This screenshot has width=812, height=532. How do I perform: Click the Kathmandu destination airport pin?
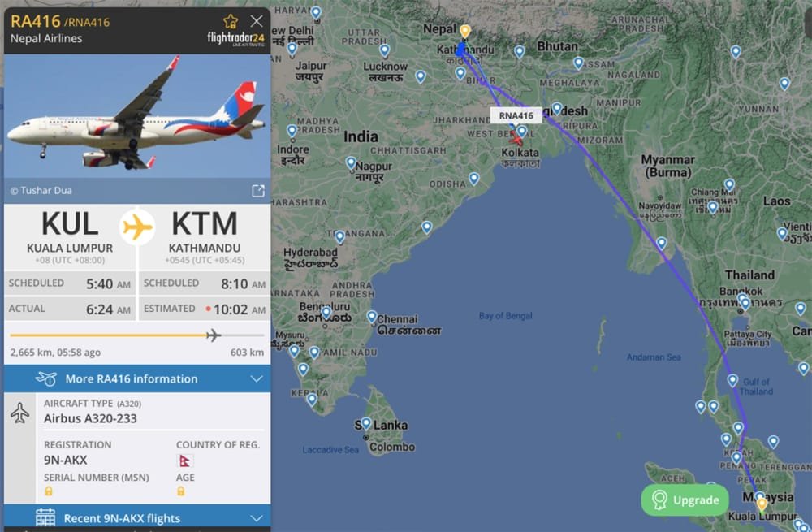[x=465, y=32]
